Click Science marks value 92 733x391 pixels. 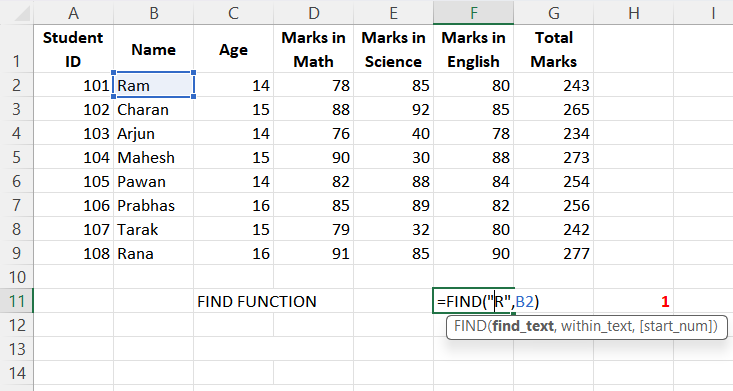pos(393,109)
